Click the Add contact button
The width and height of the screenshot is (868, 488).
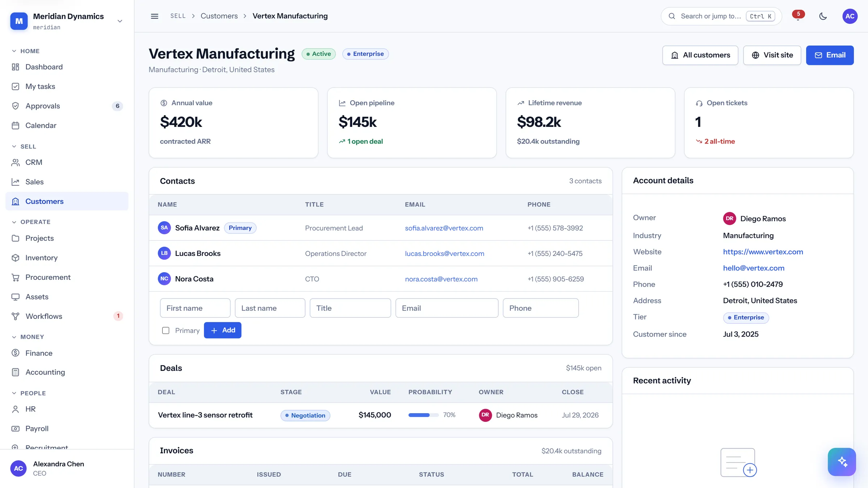point(222,330)
